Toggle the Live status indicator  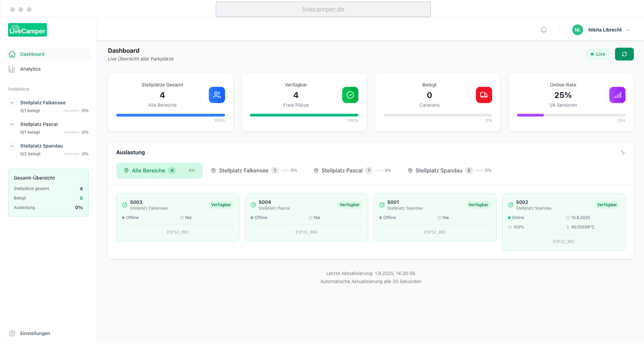(x=598, y=54)
